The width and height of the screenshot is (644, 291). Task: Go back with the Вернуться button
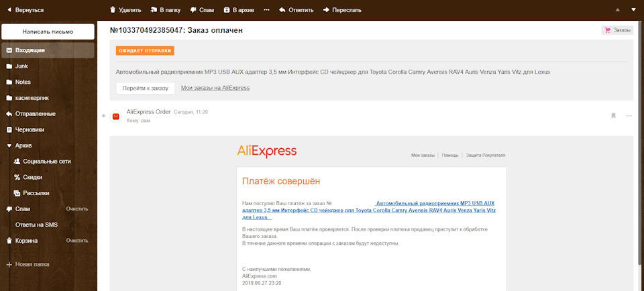pyautogui.click(x=25, y=10)
